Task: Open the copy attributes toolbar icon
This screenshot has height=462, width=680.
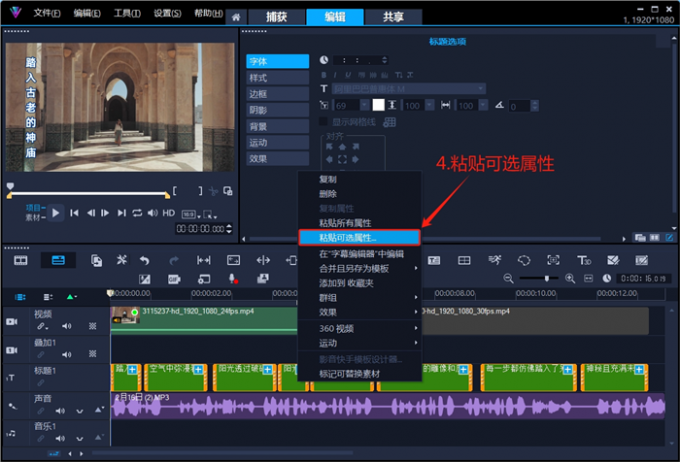Action: (x=96, y=260)
